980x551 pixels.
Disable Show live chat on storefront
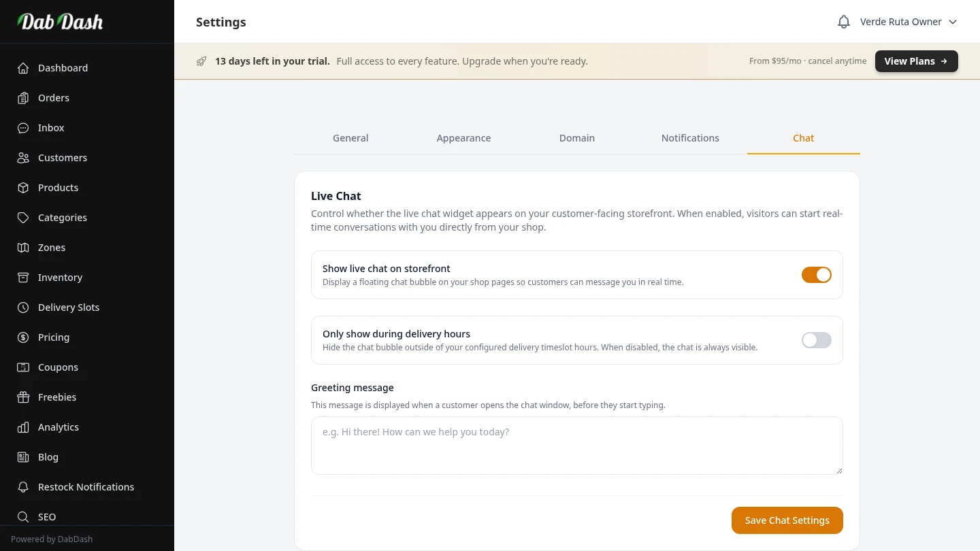coord(816,275)
